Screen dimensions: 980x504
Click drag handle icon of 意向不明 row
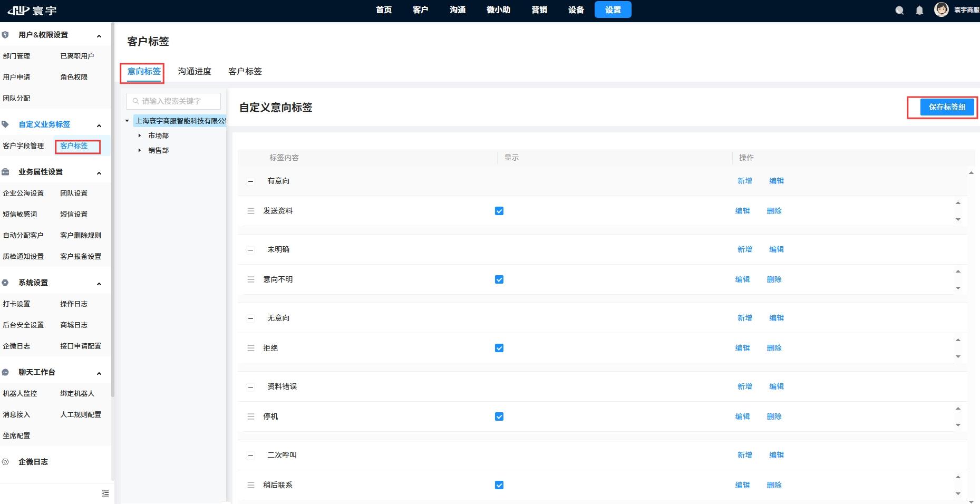251,279
